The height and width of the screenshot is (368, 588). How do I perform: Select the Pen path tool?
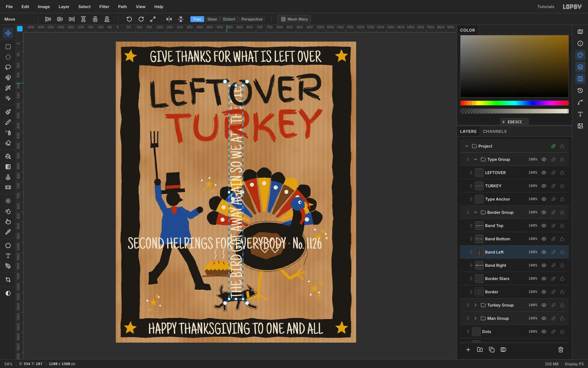click(8, 266)
